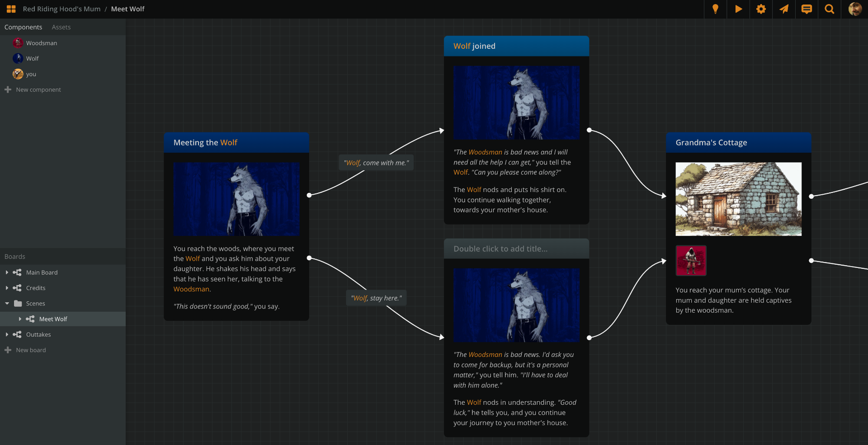
Task: Open the user profile avatar
Action: 854,9
